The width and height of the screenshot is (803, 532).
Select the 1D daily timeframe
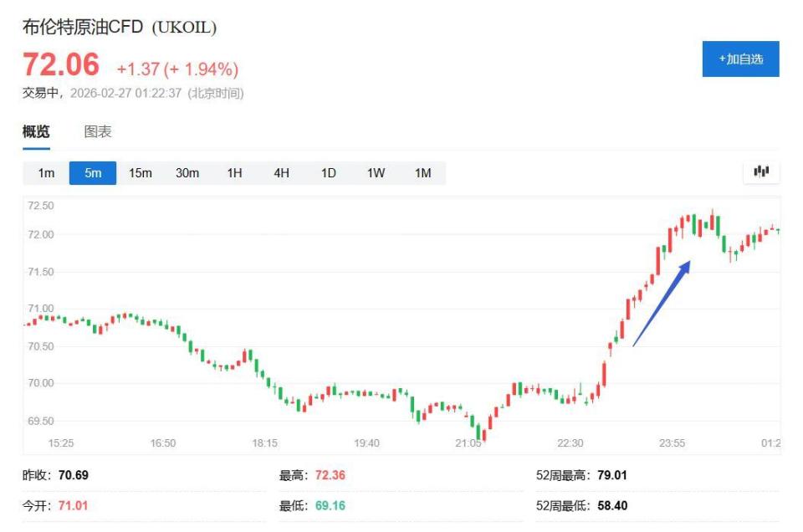pyautogui.click(x=328, y=173)
